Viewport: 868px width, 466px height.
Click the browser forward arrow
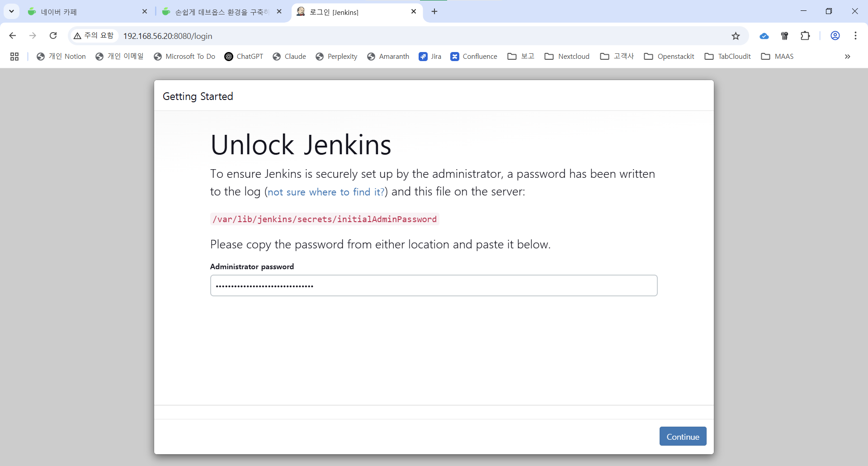pyautogui.click(x=33, y=36)
